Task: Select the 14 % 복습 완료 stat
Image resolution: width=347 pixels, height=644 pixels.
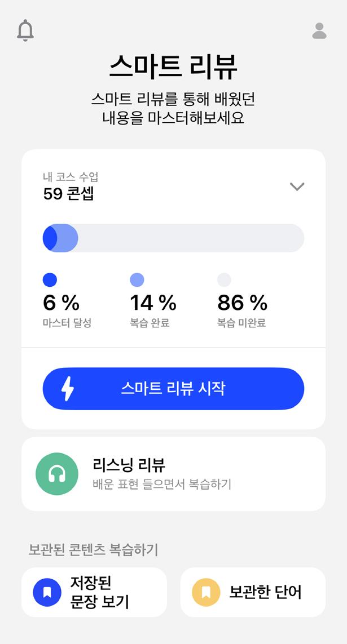Action: [x=153, y=303]
